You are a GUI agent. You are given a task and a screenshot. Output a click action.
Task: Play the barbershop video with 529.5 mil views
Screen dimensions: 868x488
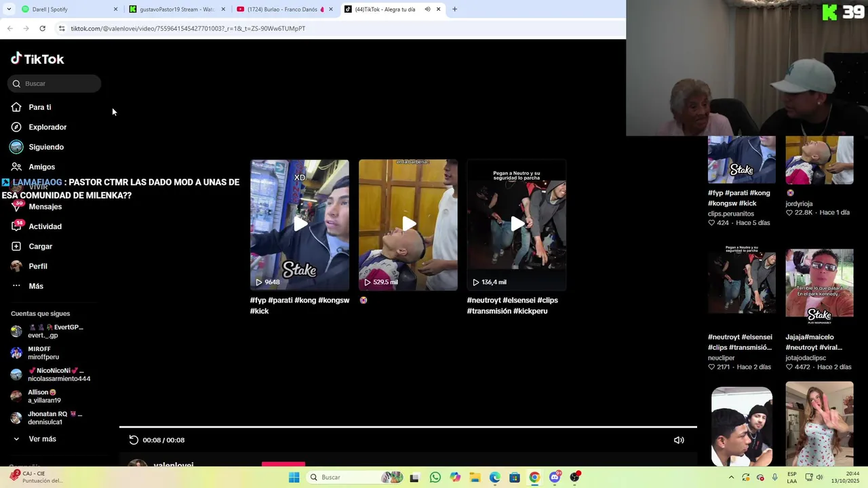coord(408,224)
